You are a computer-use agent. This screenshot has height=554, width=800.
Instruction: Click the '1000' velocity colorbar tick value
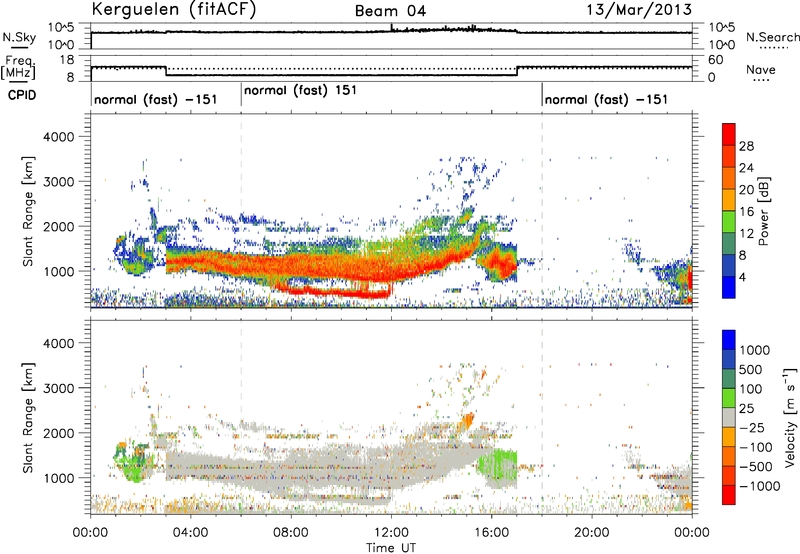(755, 350)
